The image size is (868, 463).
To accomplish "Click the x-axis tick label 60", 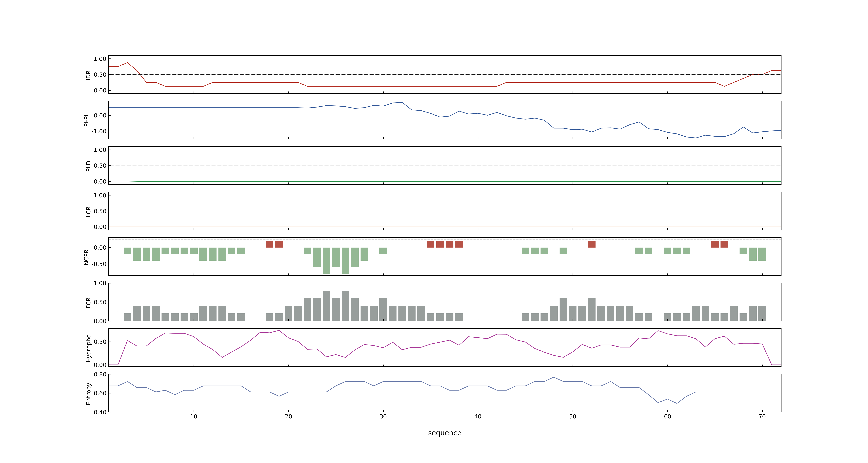I will click(x=667, y=416).
